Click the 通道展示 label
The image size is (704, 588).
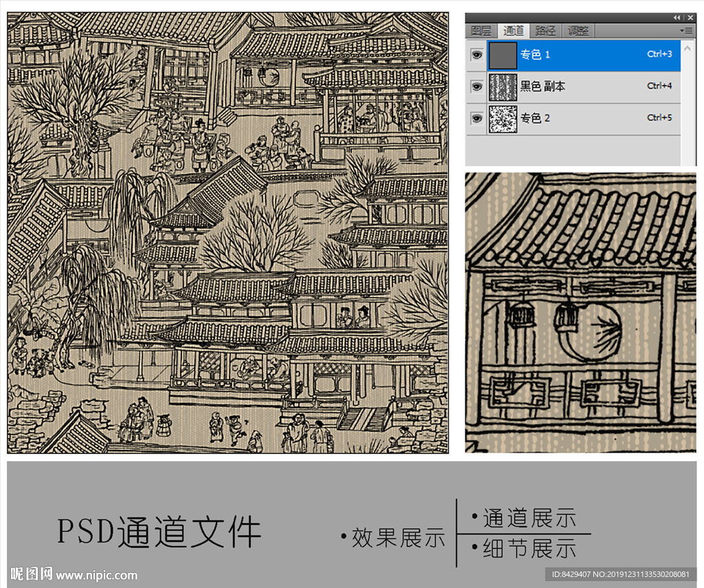click(525, 518)
